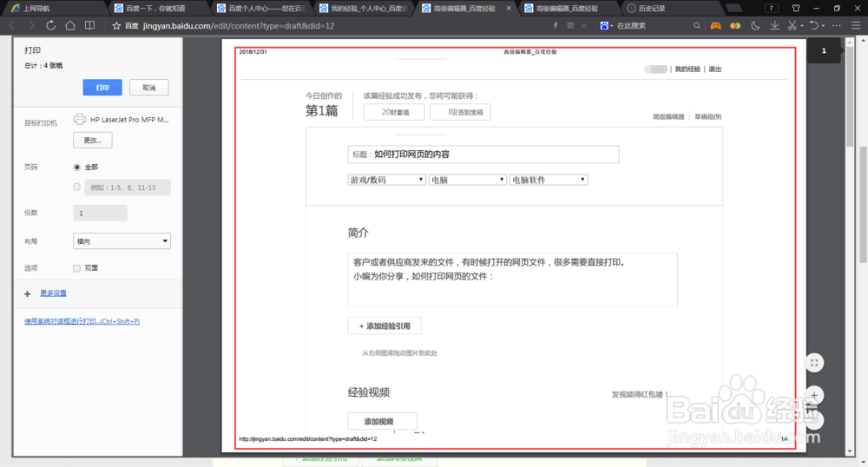Expand the undo closed tabs arrow
Screen dimensions: 868x467
[x=823, y=26]
